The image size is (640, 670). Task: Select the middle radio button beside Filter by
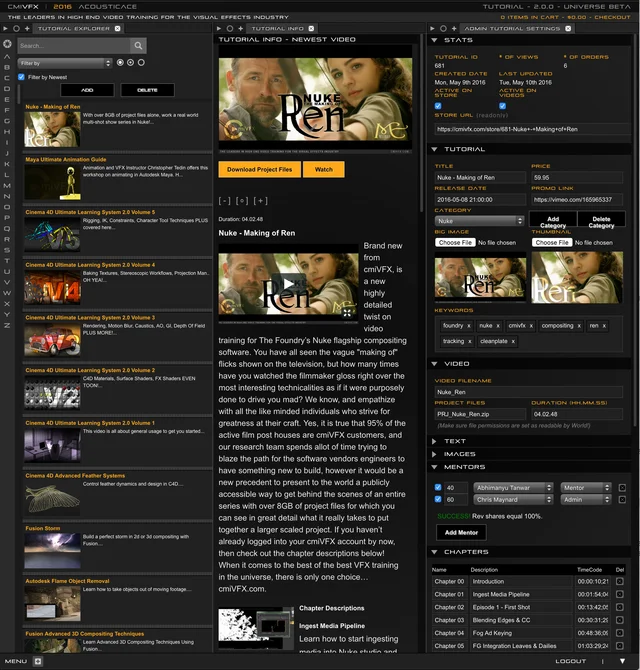coord(130,63)
